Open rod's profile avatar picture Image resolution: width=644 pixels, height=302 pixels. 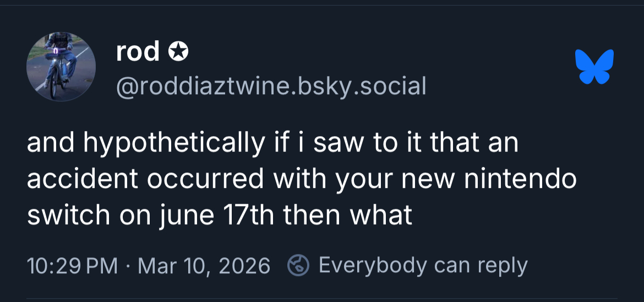point(61,66)
